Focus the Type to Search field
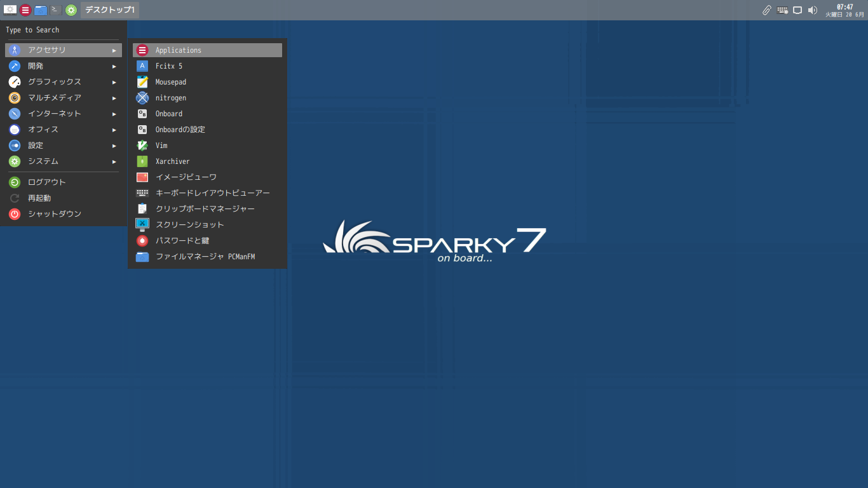 [62, 30]
